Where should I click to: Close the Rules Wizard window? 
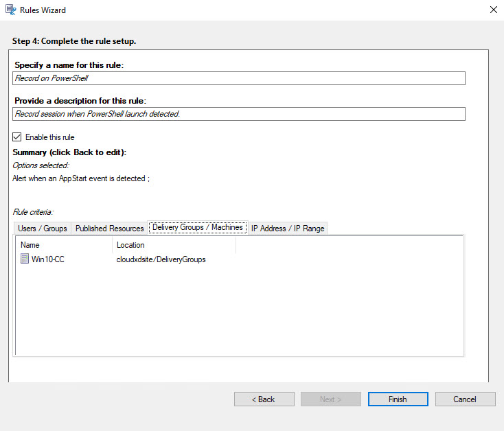[494, 10]
